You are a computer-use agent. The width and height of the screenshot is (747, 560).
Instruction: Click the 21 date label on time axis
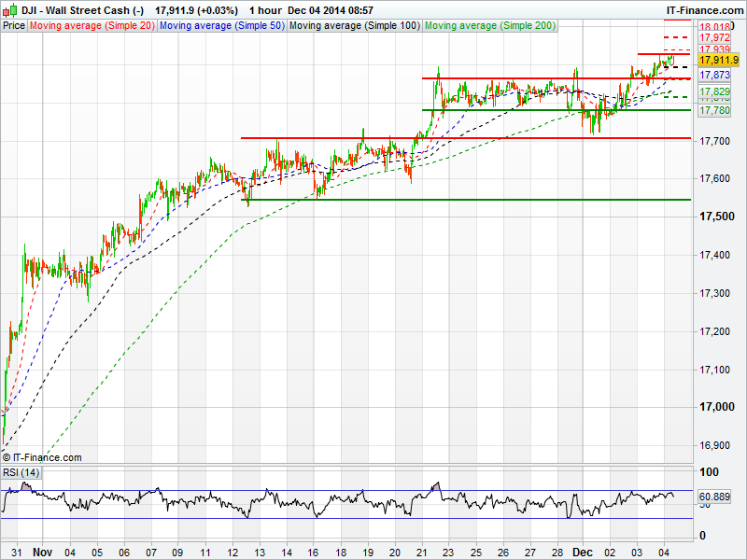click(422, 553)
